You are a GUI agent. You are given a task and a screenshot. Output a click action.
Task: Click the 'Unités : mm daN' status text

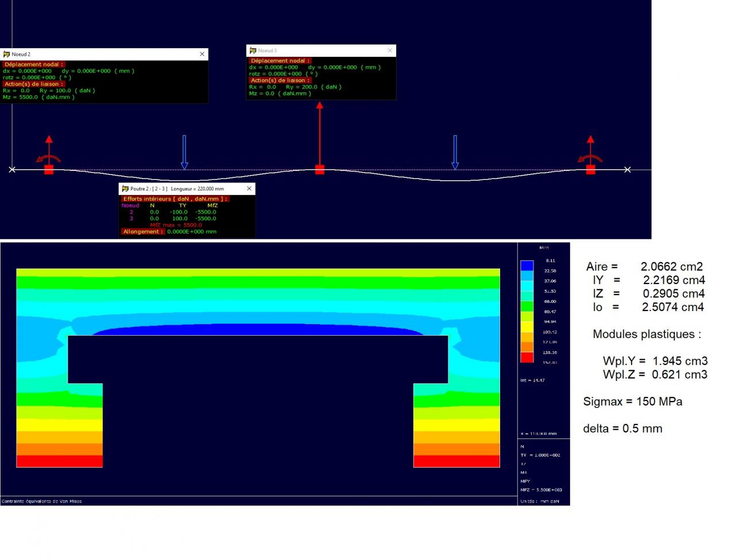(540, 501)
